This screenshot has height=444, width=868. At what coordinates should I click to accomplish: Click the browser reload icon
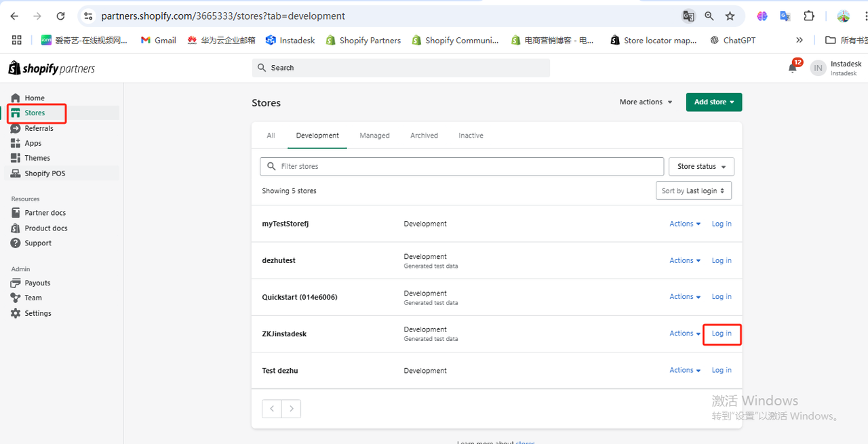60,16
